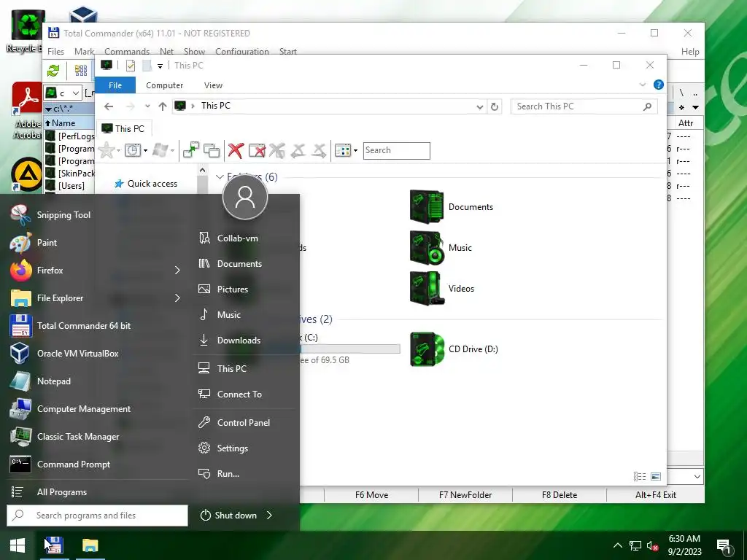Image resolution: width=747 pixels, height=560 pixels.
Task: Click the Search This PC field
Action: (x=584, y=106)
